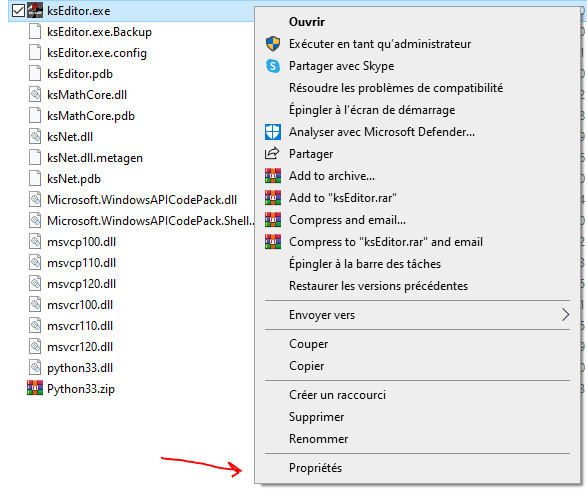Click the ksEditor.pdb file icon

point(35,73)
